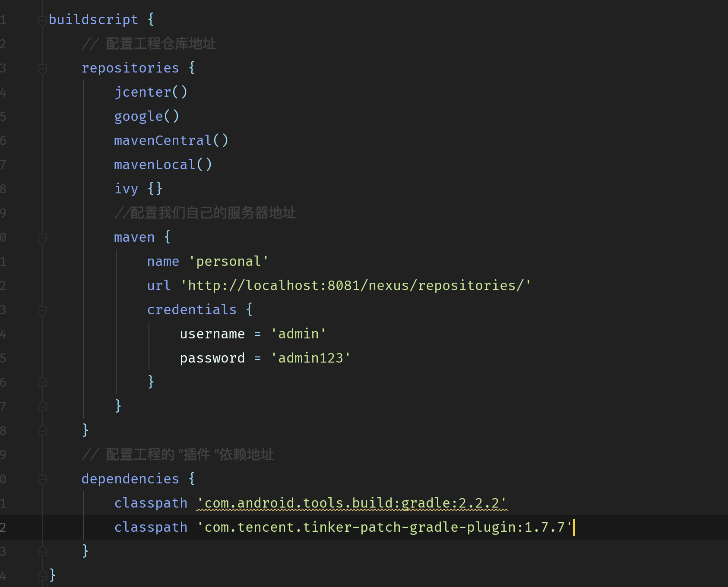This screenshot has height=587, width=728.
Task: Click the comment '//配置我们自己的服务器地址'
Action: coord(205,213)
